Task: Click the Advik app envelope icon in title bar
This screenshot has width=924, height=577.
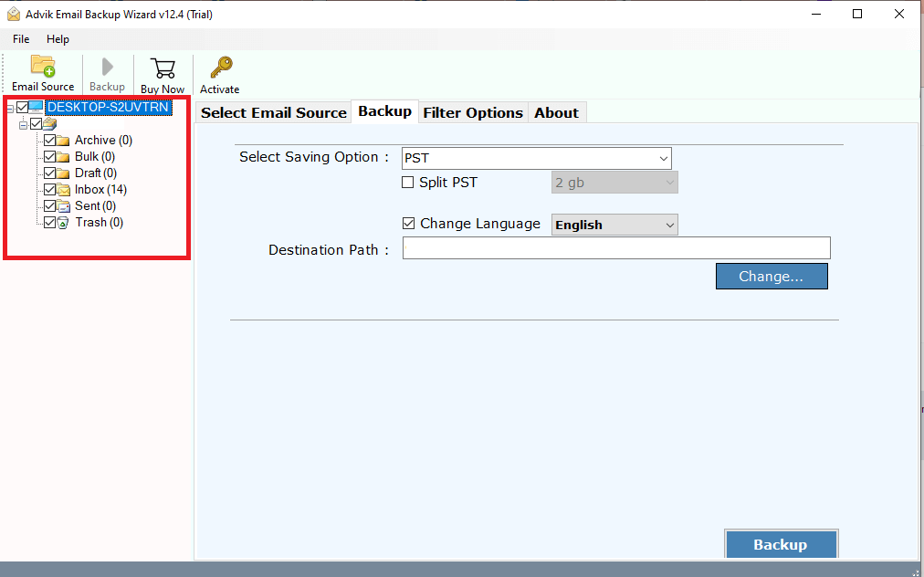Action: [x=14, y=14]
